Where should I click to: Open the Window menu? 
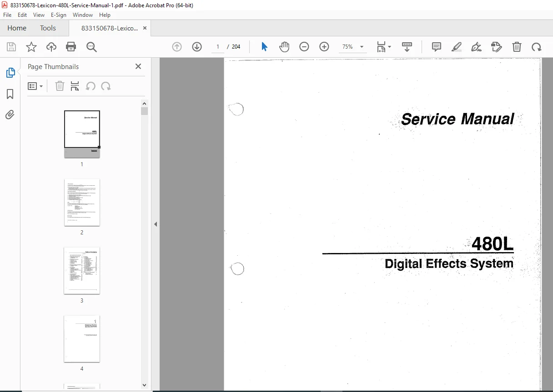[83, 15]
